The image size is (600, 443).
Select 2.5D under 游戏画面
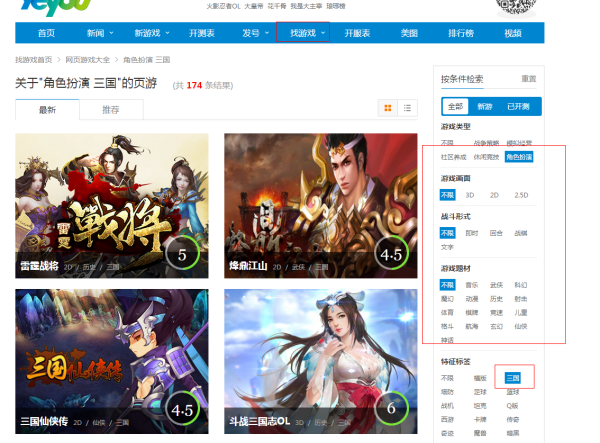(x=521, y=195)
